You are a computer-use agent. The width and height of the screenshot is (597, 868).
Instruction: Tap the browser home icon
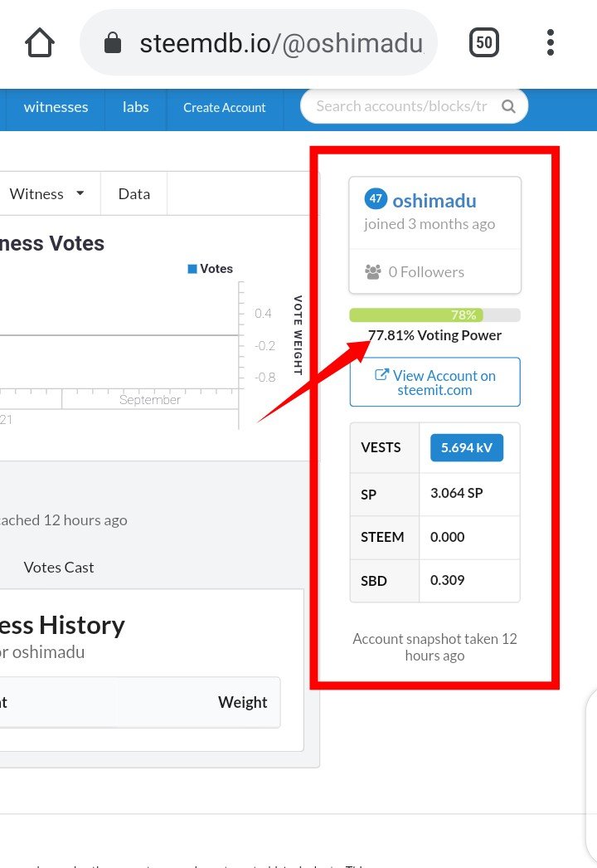pyautogui.click(x=40, y=42)
